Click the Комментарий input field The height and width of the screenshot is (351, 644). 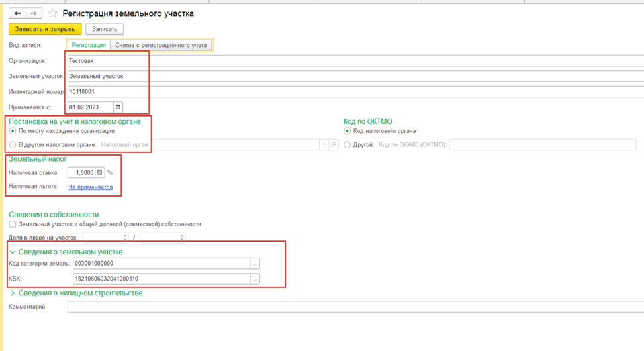point(355,307)
